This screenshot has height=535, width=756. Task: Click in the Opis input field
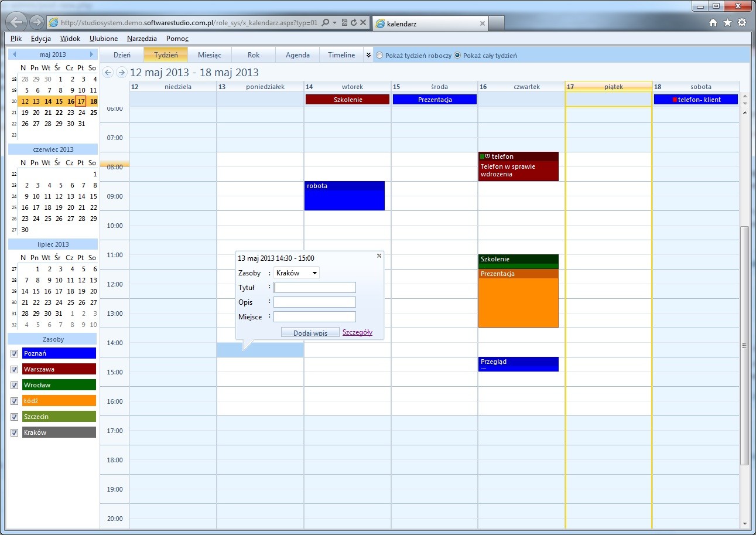(x=314, y=302)
